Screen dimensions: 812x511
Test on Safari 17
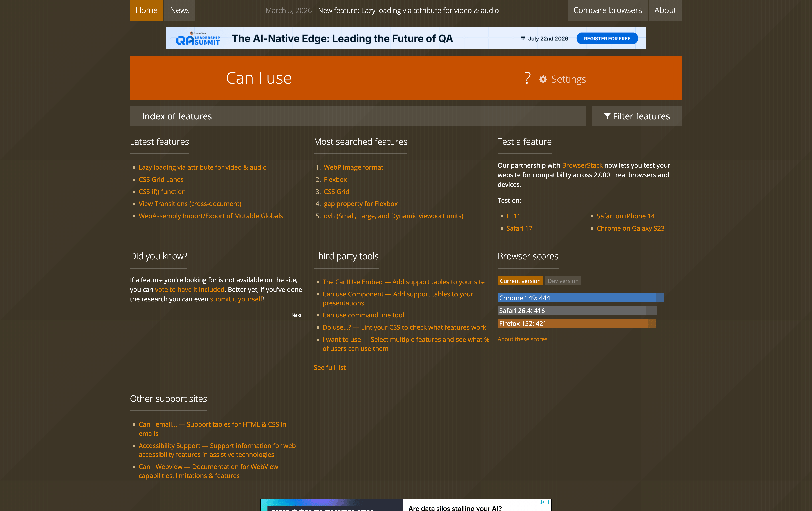tap(519, 228)
